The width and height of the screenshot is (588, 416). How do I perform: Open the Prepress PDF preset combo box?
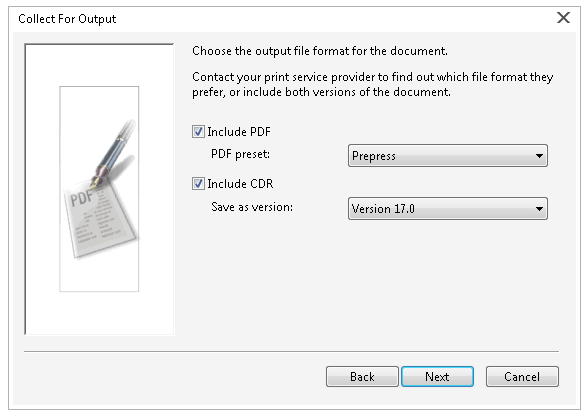[x=448, y=156]
